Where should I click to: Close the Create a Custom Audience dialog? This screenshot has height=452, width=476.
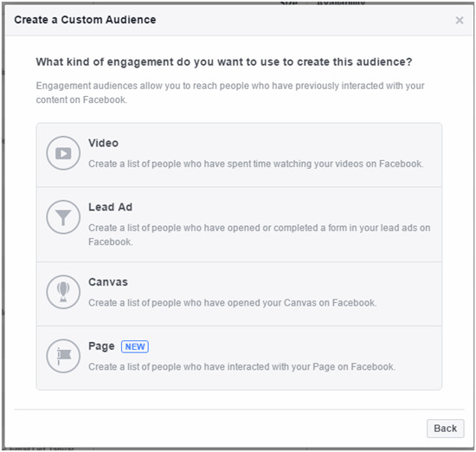pyautogui.click(x=460, y=21)
